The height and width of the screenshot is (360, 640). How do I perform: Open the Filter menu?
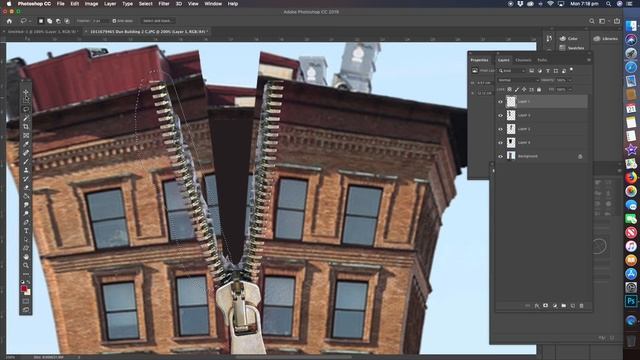pos(164,4)
